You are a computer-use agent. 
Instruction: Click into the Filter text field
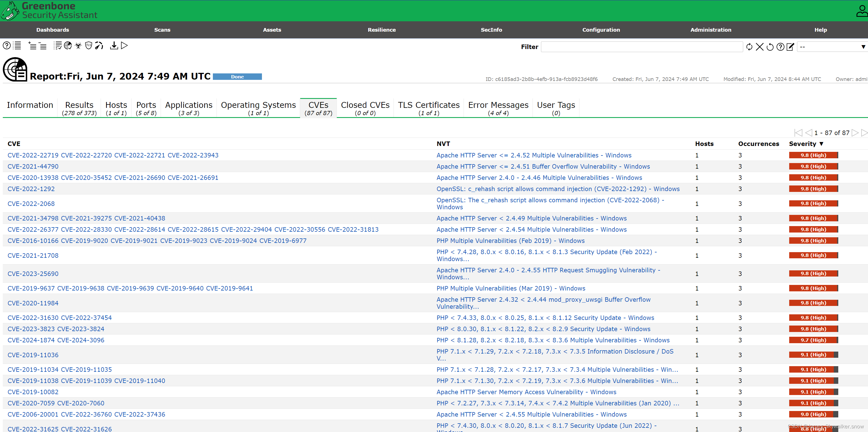click(x=642, y=47)
